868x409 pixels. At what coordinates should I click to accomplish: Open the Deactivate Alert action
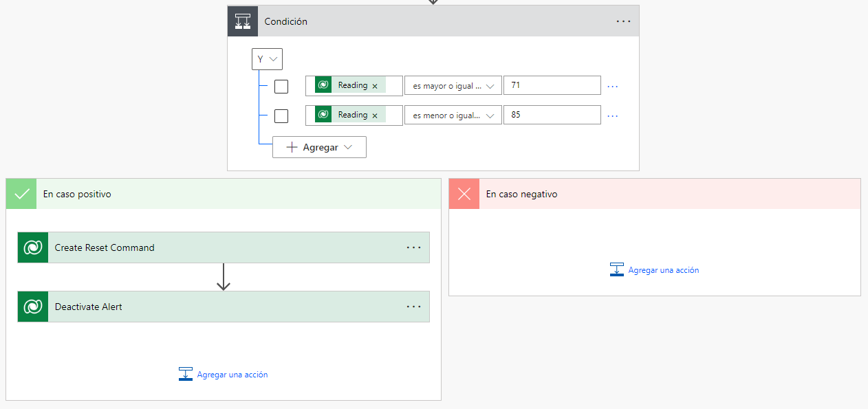(x=224, y=307)
